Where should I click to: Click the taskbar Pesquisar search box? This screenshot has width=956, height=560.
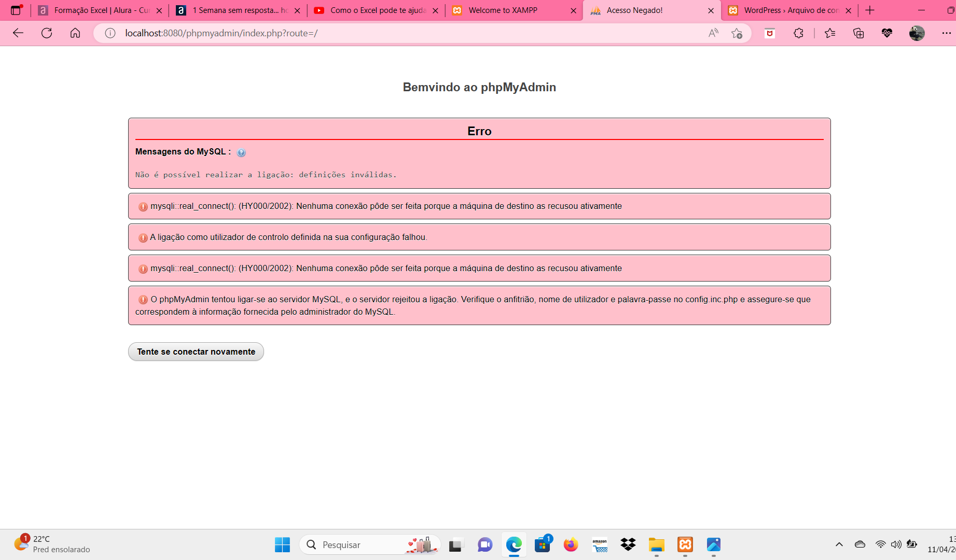pos(370,544)
